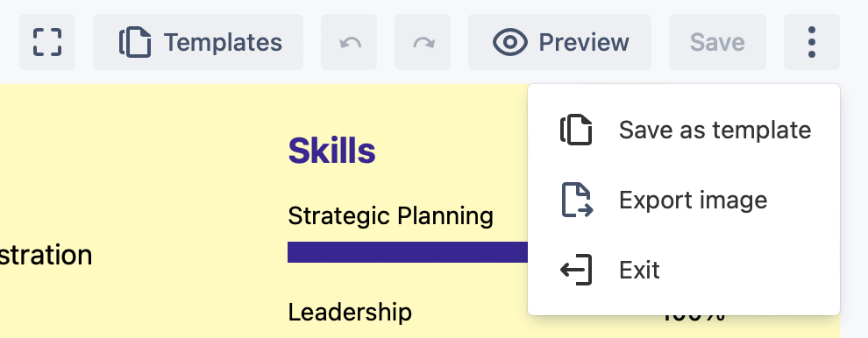The image size is (868, 338).
Task: Close the three-dot more options menu
Action: (812, 42)
